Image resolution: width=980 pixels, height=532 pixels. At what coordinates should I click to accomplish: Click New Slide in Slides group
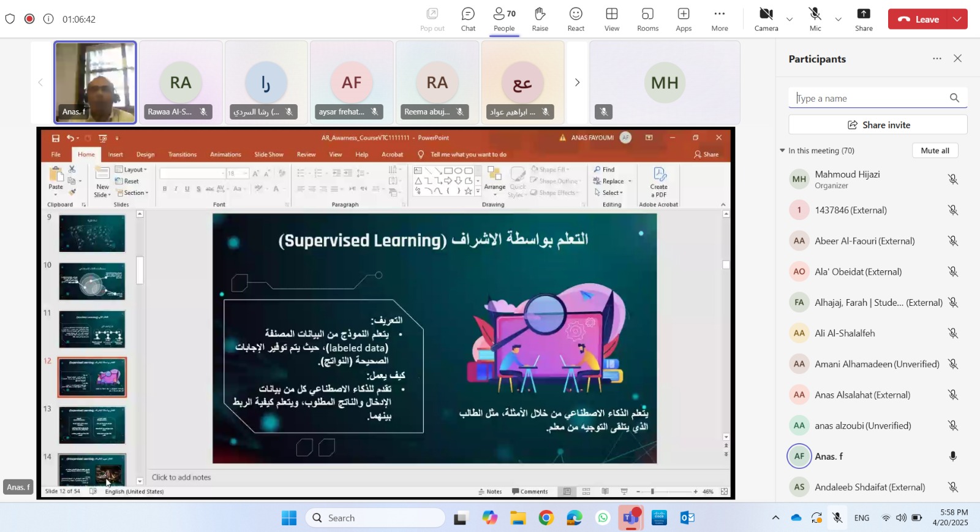coord(102,181)
